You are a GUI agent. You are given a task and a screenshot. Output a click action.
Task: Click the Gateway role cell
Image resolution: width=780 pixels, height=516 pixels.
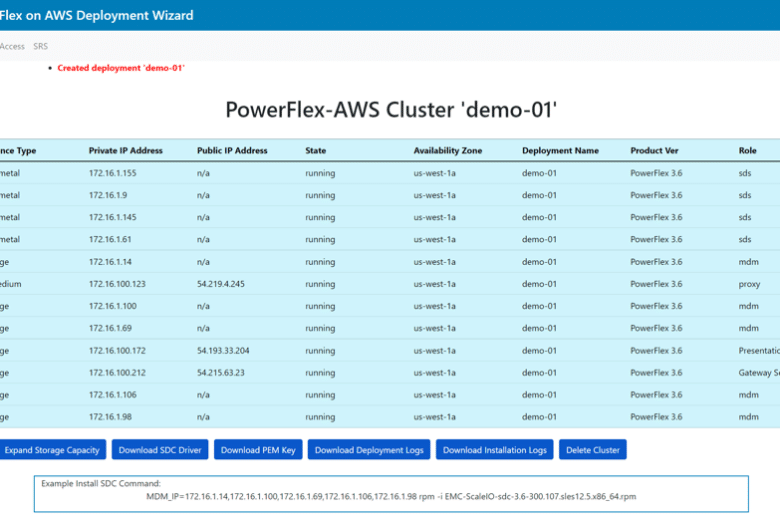(x=759, y=372)
